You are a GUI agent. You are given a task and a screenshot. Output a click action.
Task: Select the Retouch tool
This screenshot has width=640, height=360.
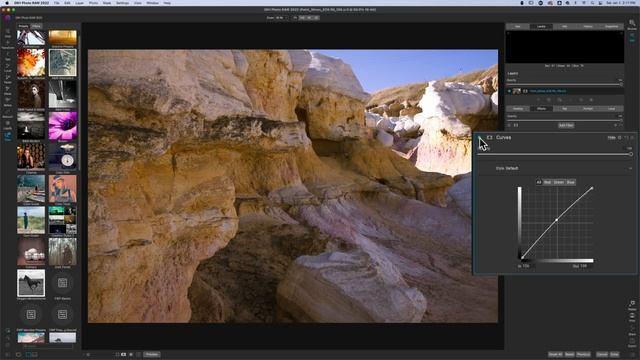pyautogui.click(x=8, y=113)
